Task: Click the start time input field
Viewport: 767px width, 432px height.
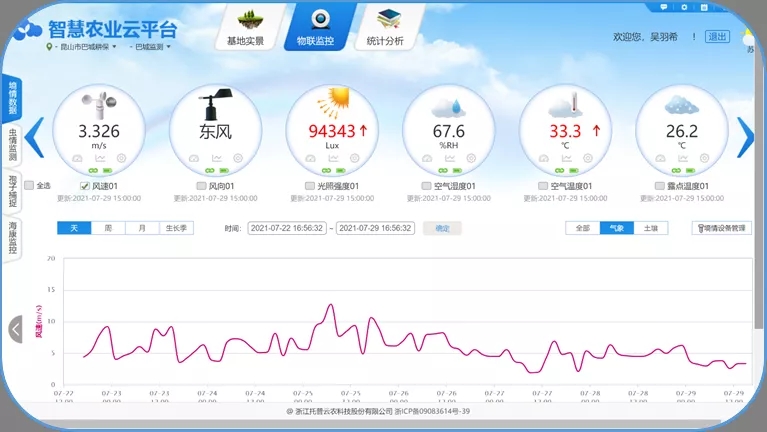Action: tap(286, 228)
